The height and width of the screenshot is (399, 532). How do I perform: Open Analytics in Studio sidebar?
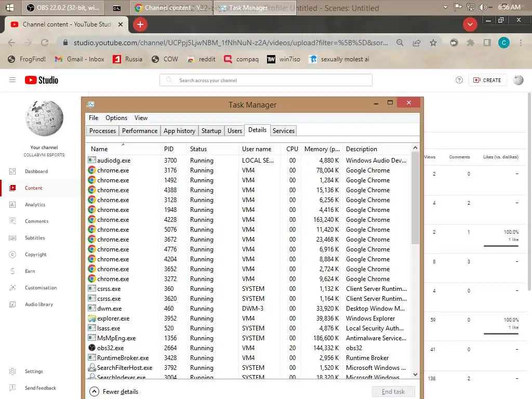click(35, 205)
